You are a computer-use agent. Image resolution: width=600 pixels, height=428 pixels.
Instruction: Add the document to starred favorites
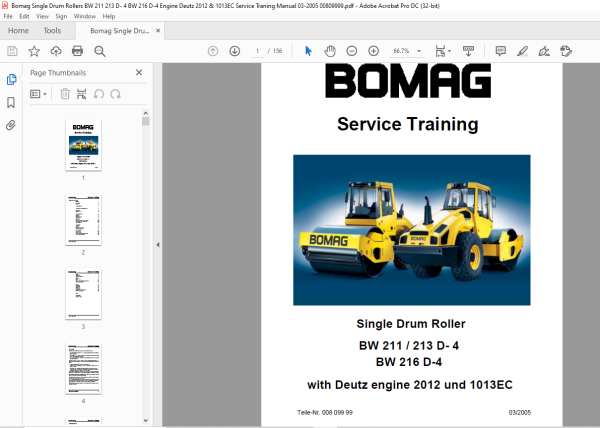coord(34,51)
